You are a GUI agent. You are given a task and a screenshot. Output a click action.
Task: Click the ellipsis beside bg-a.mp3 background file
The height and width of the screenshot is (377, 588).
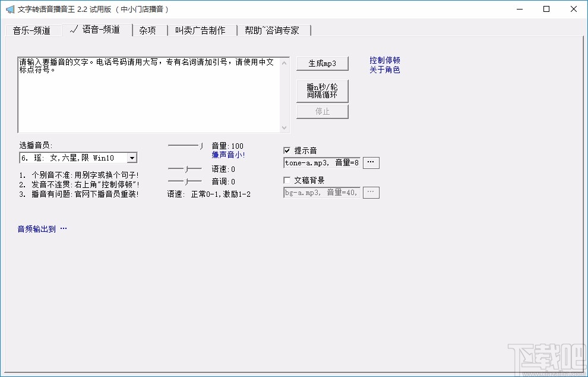click(x=371, y=192)
